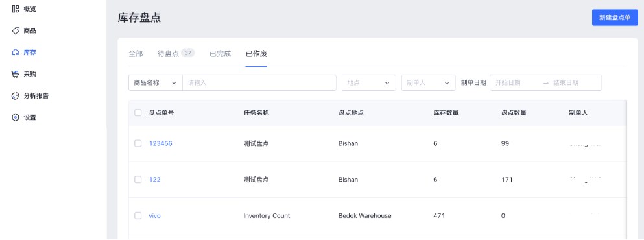Screen dimensions: 644x240
Task: Select the 商品 tag icon
Action: 16,30
